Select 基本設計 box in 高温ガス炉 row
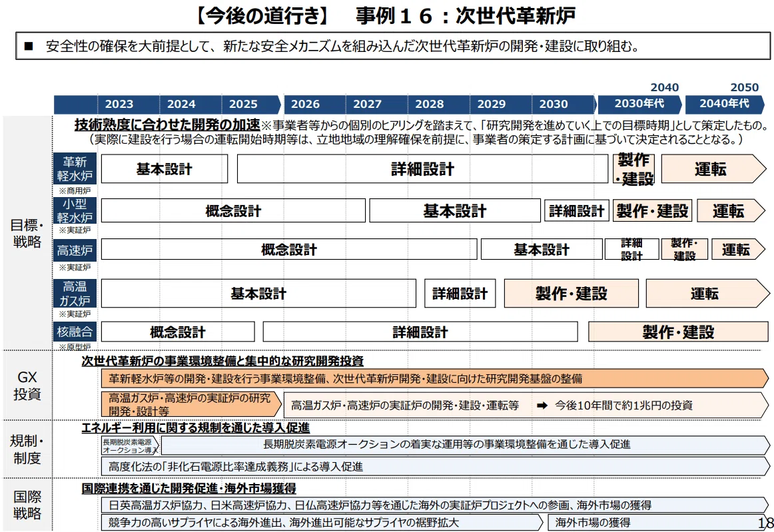774x532 pixels. click(x=258, y=294)
